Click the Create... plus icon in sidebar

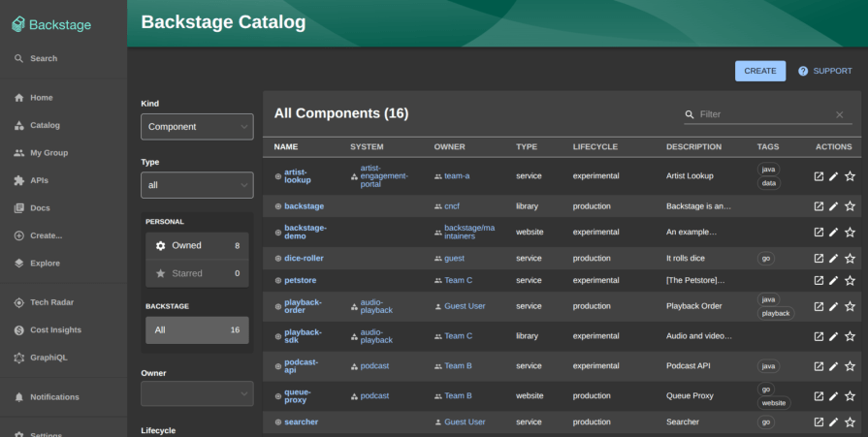pos(18,235)
